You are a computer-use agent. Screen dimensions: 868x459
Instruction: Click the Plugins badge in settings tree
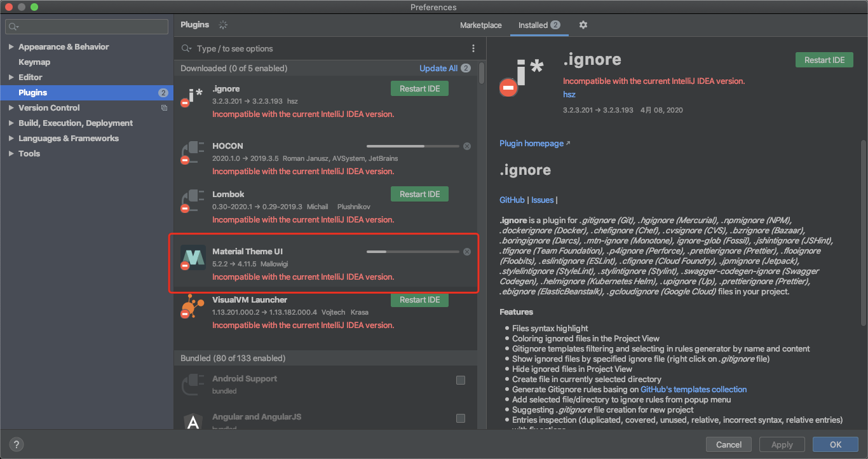[163, 93]
